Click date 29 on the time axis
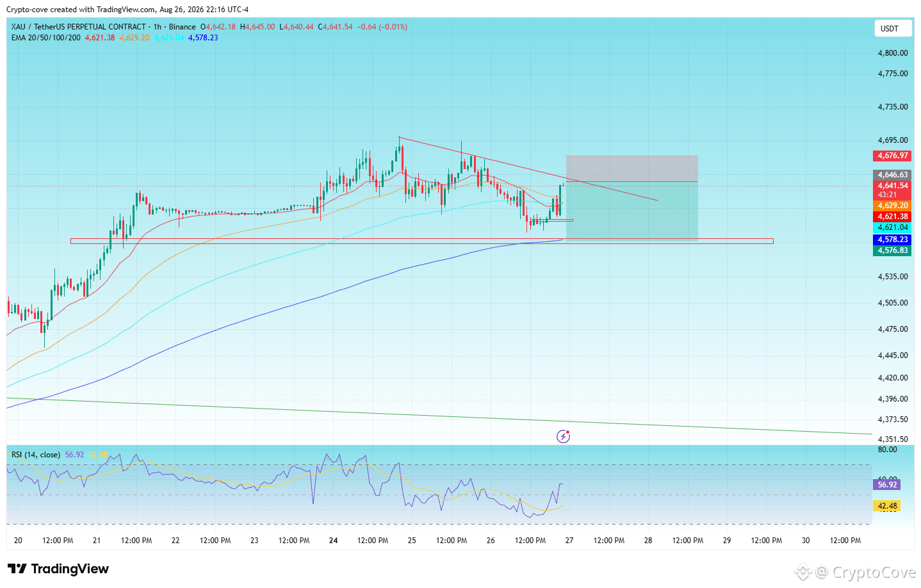The height and width of the screenshot is (588, 921). tap(727, 541)
